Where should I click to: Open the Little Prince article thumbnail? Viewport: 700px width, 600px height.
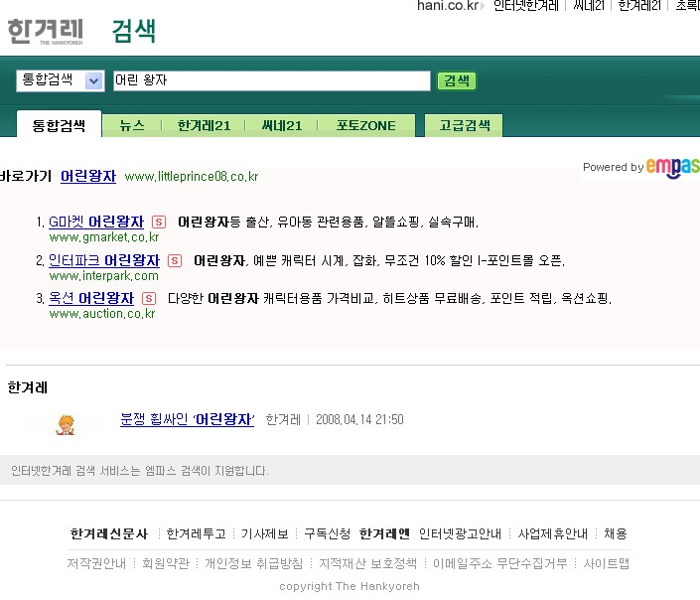coord(66,424)
